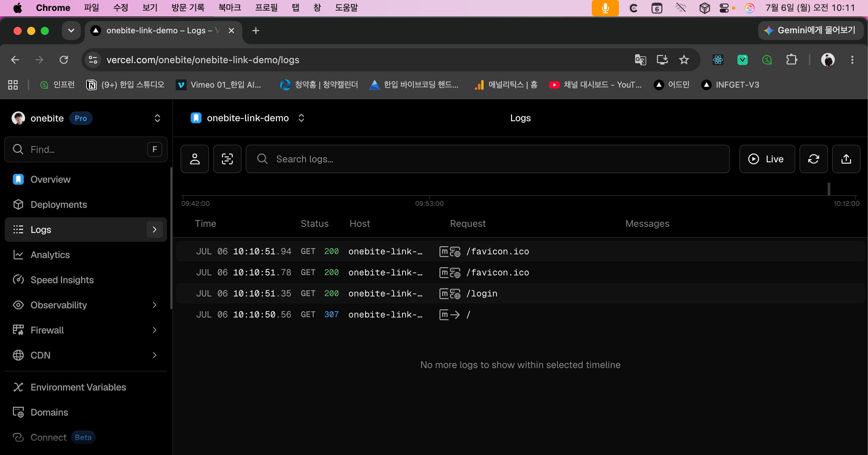Start Live log streaming
The width and height of the screenshot is (868, 455).
pos(767,159)
